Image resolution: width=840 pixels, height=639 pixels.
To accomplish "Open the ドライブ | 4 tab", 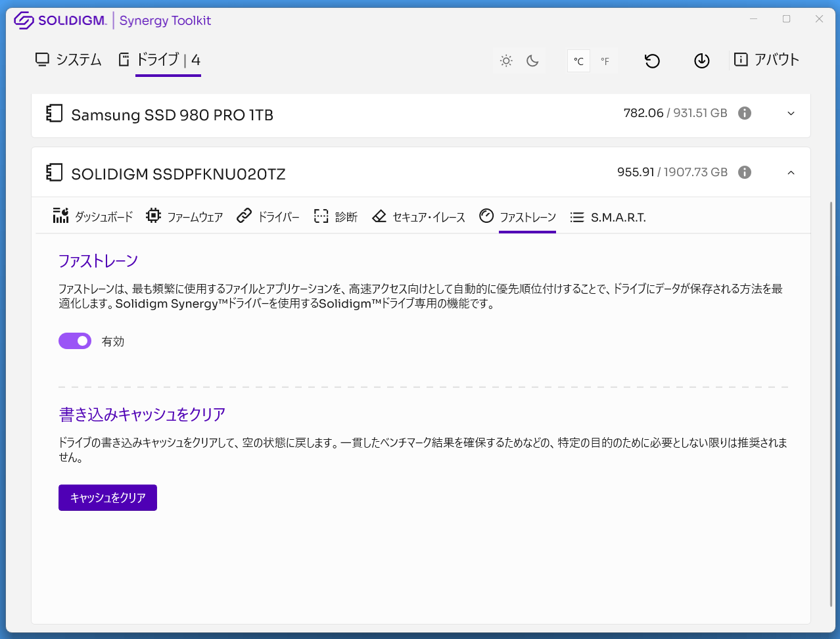I will [x=160, y=60].
